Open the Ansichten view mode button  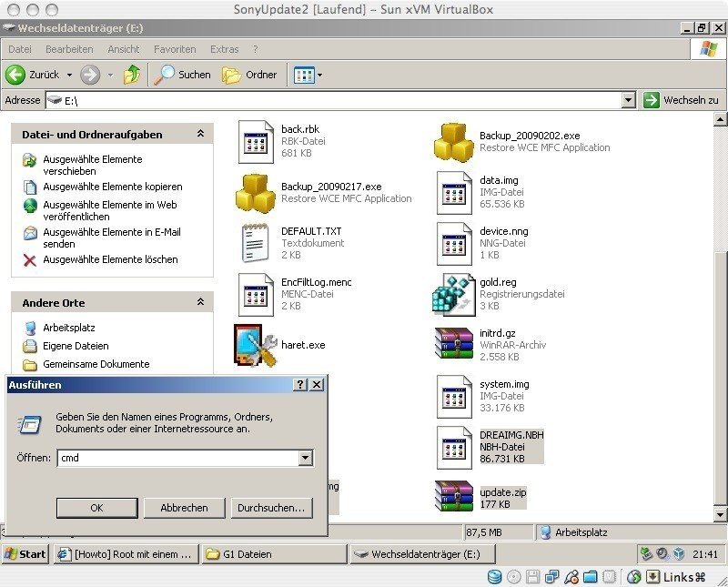(304, 75)
